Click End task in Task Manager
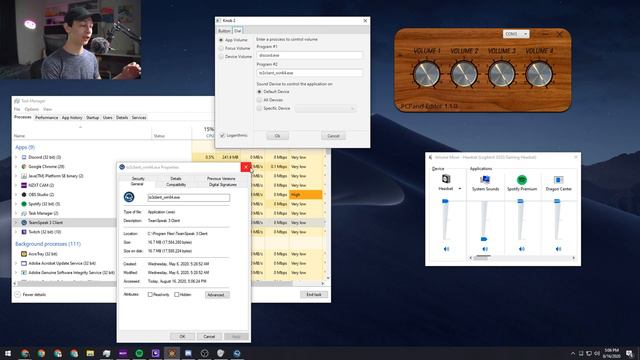640x360 pixels. coord(314,294)
